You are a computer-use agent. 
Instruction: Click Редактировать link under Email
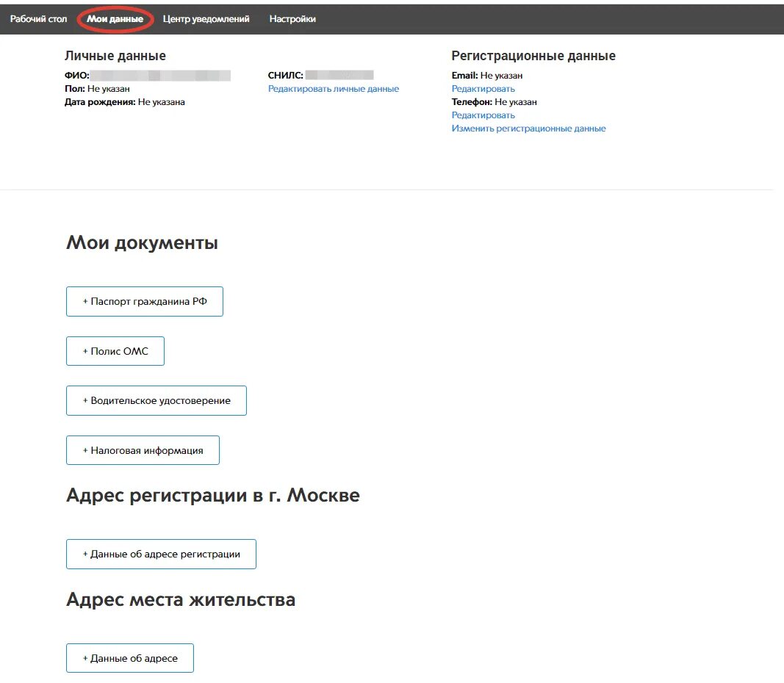pos(483,88)
